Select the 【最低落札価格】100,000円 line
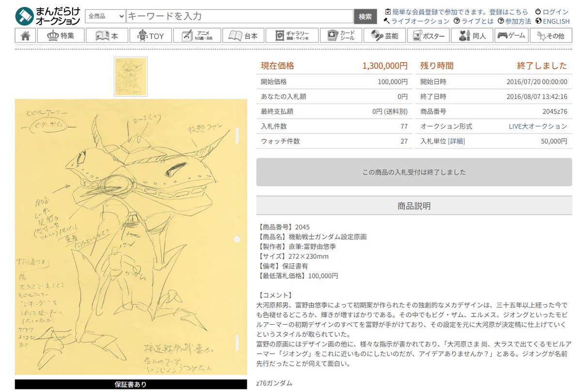Viewport: 581px width, 392px height. pyautogui.click(x=297, y=276)
